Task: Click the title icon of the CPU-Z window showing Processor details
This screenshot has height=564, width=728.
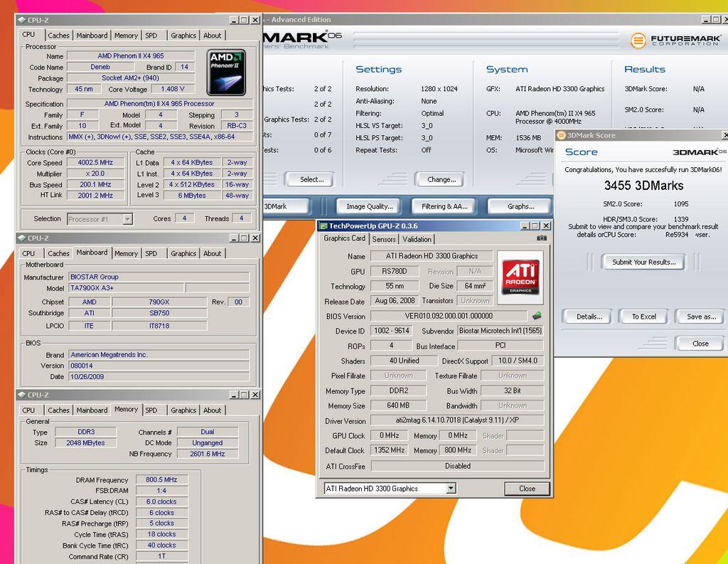Action: click(21, 20)
